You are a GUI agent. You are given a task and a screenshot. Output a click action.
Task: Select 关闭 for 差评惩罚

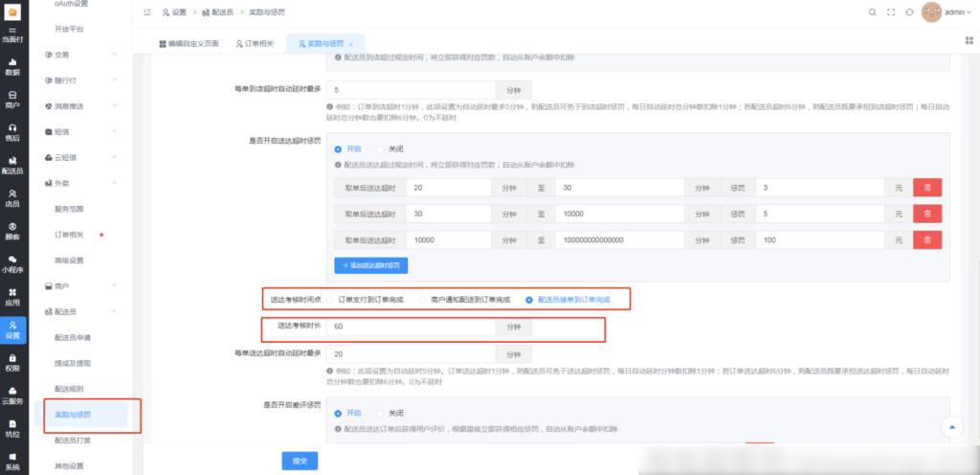pyautogui.click(x=390, y=414)
